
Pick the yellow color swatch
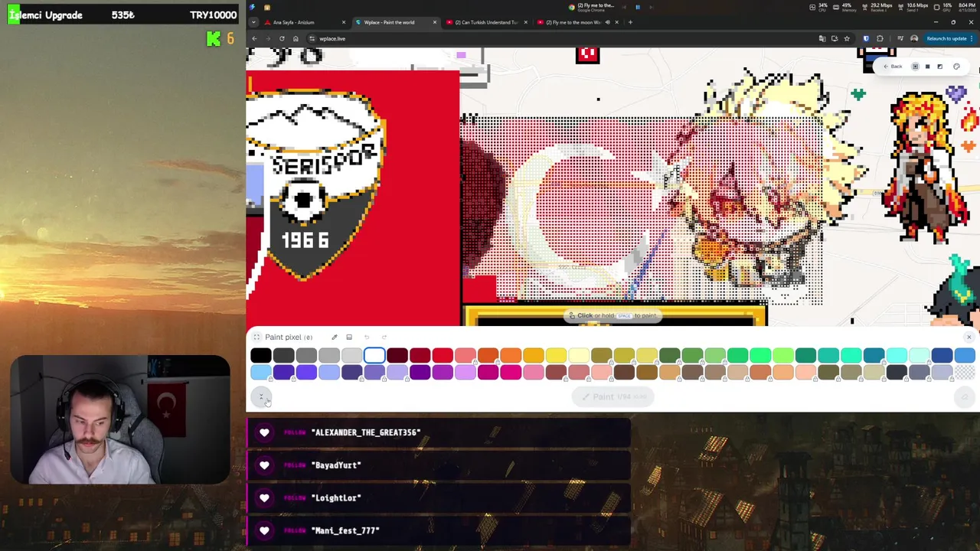(557, 355)
